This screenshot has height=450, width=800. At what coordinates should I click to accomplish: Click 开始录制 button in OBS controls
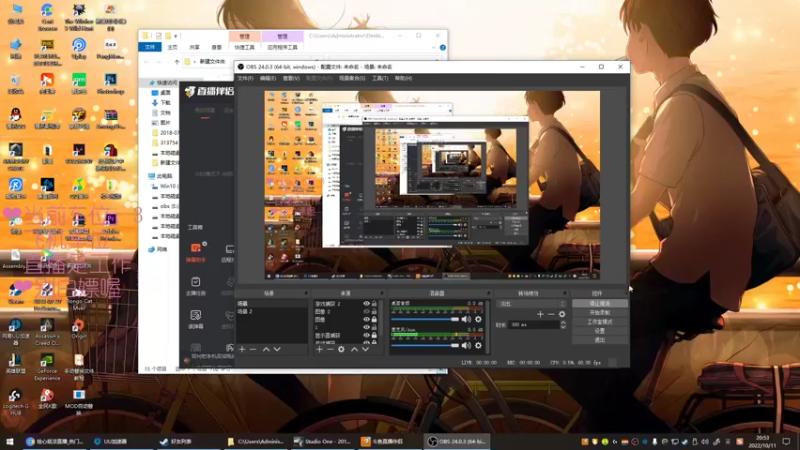[599, 313]
